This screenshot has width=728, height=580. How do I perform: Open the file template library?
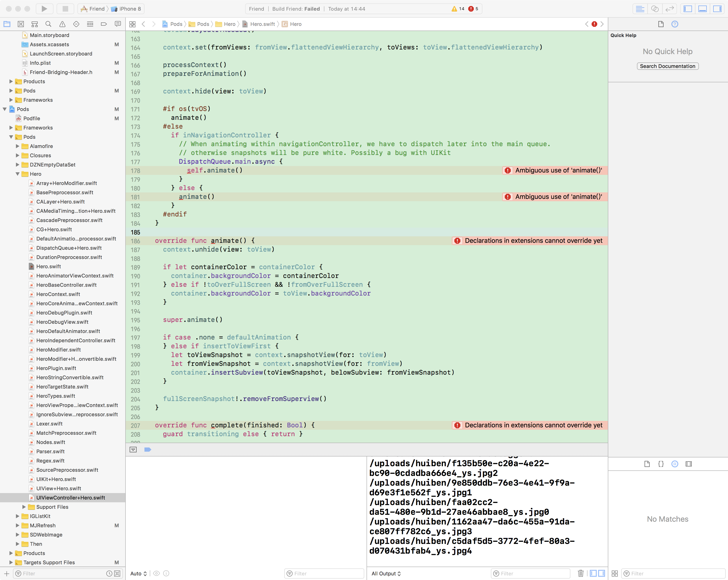pyautogui.click(x=647, y=464)
